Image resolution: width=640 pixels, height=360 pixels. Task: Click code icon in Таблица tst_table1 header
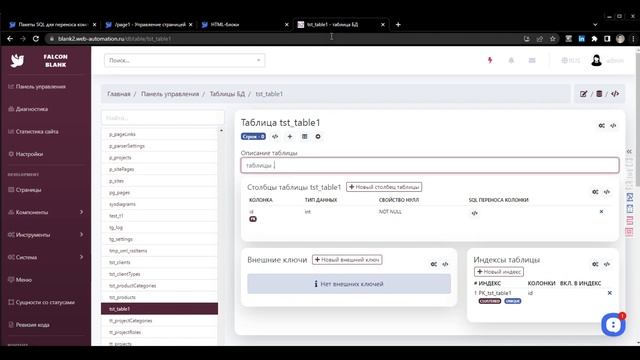pyautogui.click(x=613, y=126)
